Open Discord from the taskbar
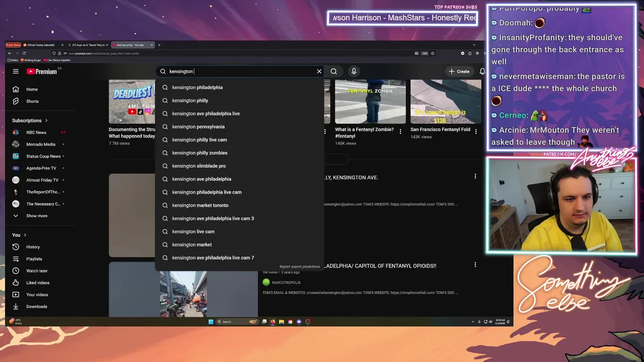Image resolution: width=644 pixels, height=362 pixels. tap(299, 322)
